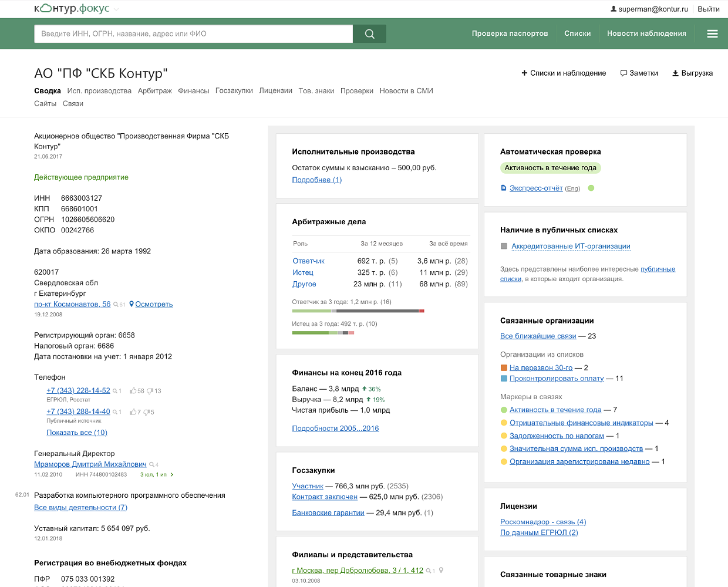Focus the INN/OGRN search input field

tap(194, 34)
